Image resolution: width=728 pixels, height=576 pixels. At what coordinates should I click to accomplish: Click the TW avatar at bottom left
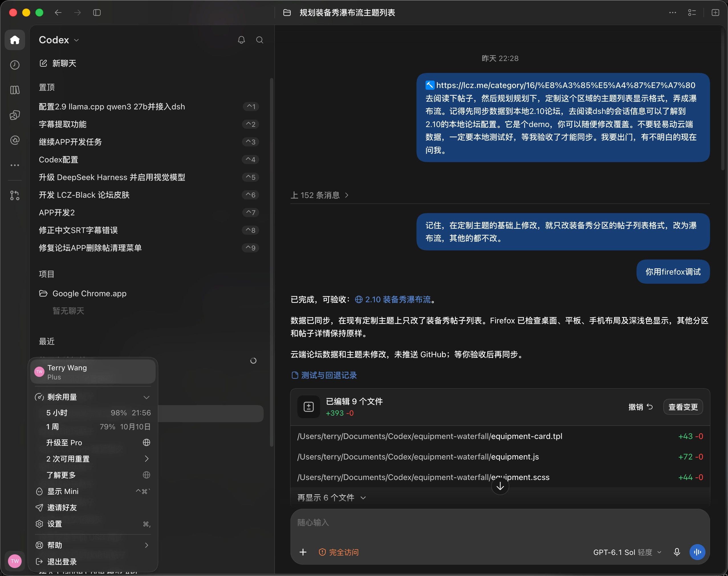click(x=15, y=561)
